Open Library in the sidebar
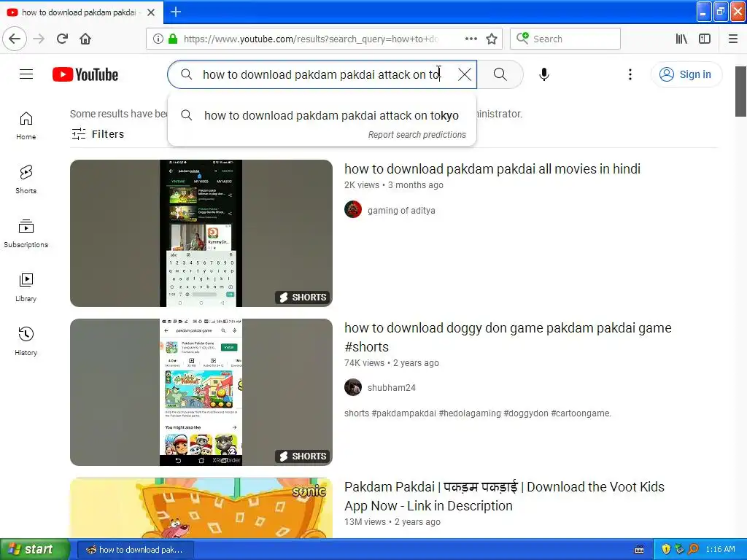Viewport: 747px width, 560px height. [x=26, y=287]
